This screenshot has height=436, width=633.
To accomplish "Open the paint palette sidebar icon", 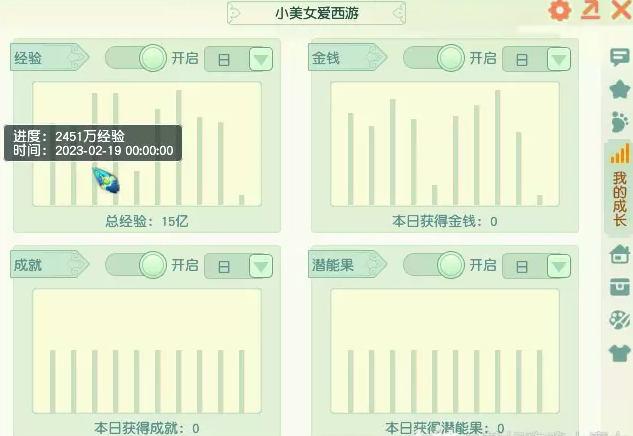I will click(x=620, y=320).
